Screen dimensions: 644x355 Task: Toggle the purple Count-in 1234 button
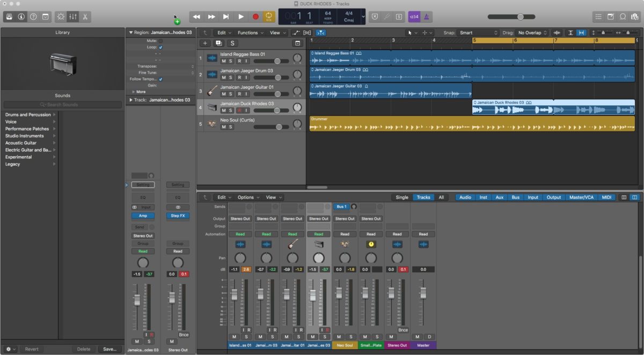click(x=414, y=17)
